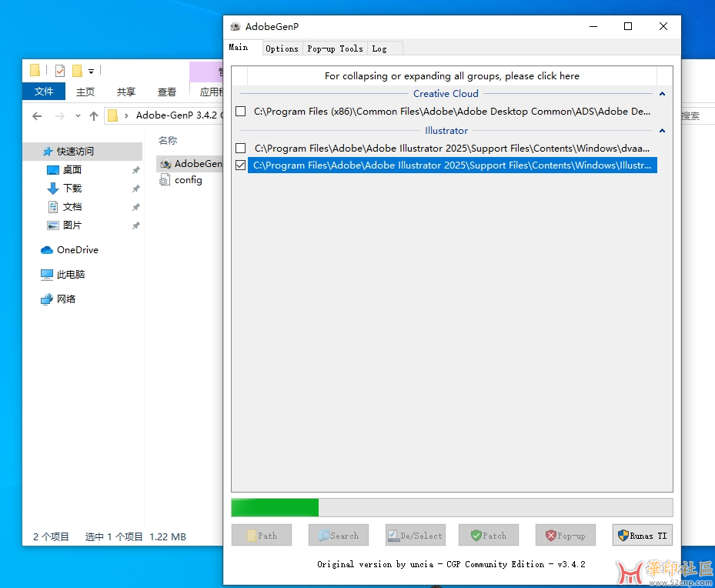Image resolution: width=715 pixels, height=588 pixels.
Task: Click the collapse or expand all groups header
Action: (452, 75)
